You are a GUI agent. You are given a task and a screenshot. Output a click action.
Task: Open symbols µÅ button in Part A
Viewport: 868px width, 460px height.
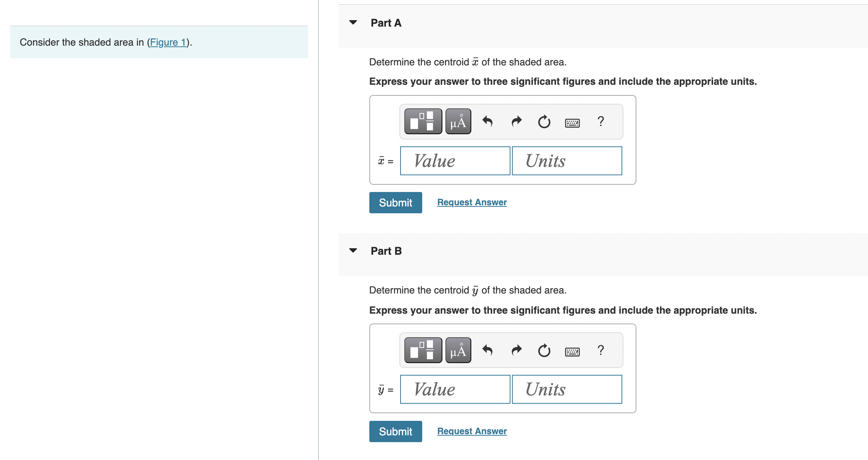click(x=458, y=122)
